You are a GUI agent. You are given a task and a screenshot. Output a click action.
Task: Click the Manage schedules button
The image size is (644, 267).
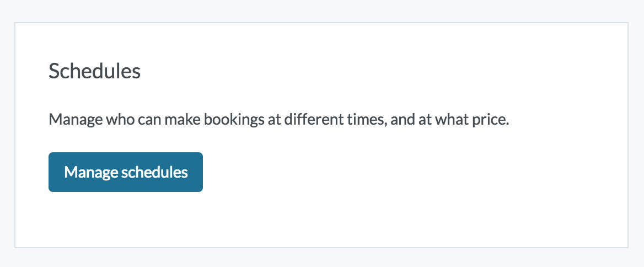pyautogui.click(x=126, y=172)
